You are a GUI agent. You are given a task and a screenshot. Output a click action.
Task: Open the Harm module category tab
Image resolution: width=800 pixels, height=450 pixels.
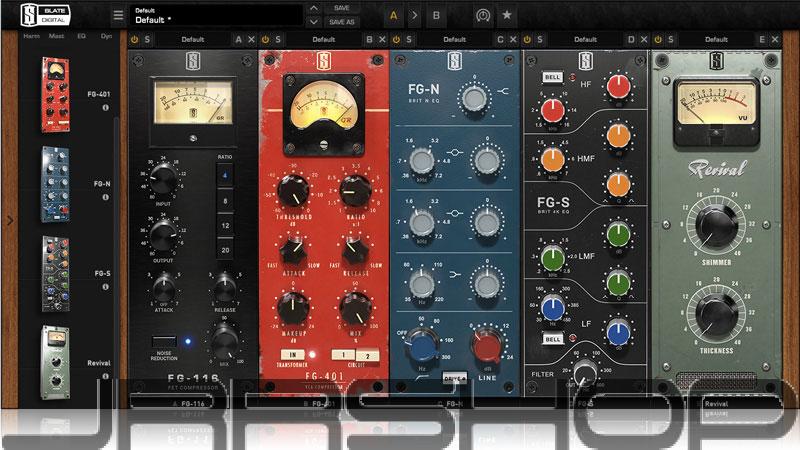click(32, 36)
